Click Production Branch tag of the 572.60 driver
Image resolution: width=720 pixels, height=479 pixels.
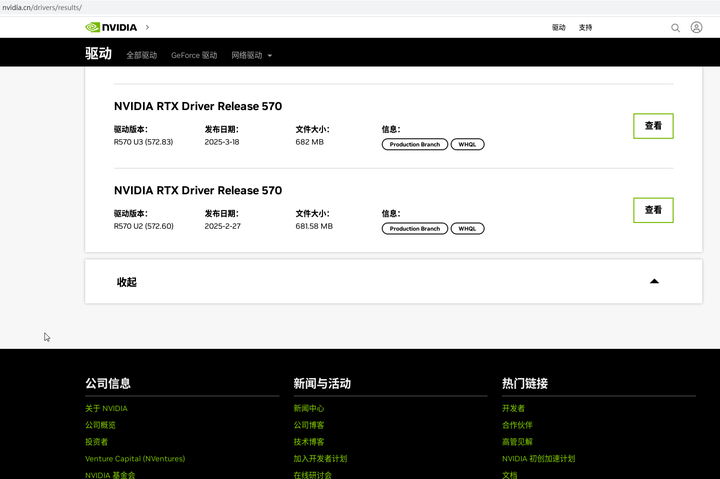(415, 229)
